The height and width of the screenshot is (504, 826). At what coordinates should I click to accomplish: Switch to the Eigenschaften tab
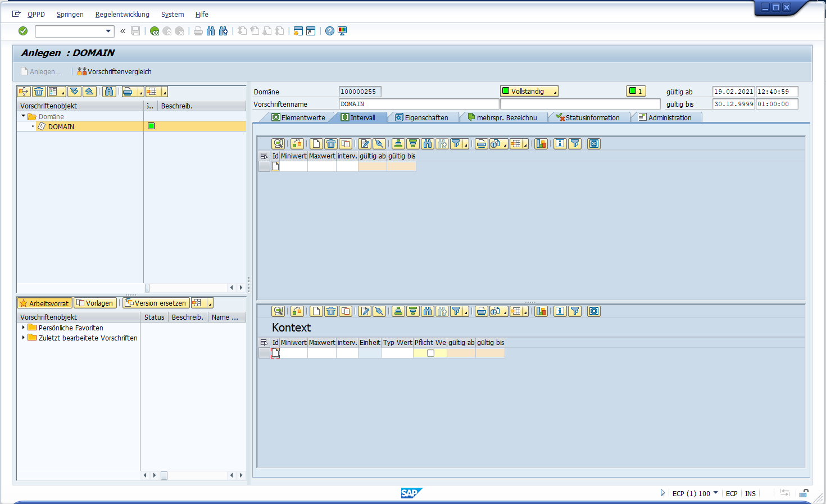(422, 117)
